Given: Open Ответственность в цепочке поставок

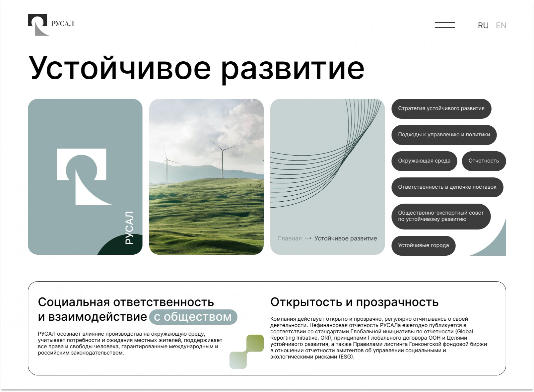Looking at the screenshot, I should tap(447, 187).
